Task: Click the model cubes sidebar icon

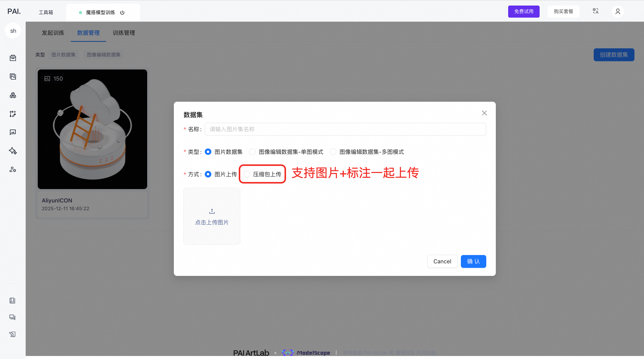Action: [x=13, y=95]
